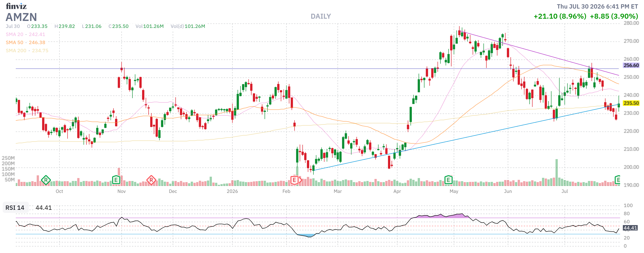
Task: Click the Apr label on the date axis
Action: (397, 192)
